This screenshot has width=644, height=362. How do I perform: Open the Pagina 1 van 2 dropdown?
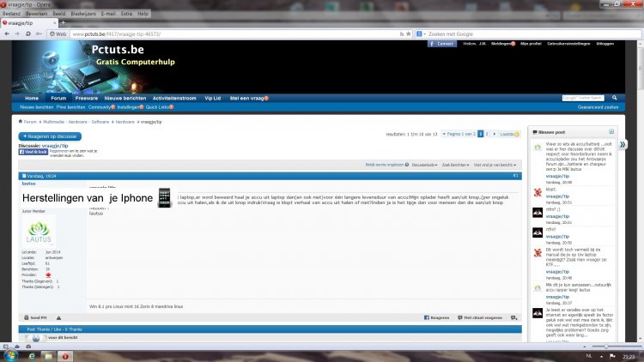pos(459,134)
